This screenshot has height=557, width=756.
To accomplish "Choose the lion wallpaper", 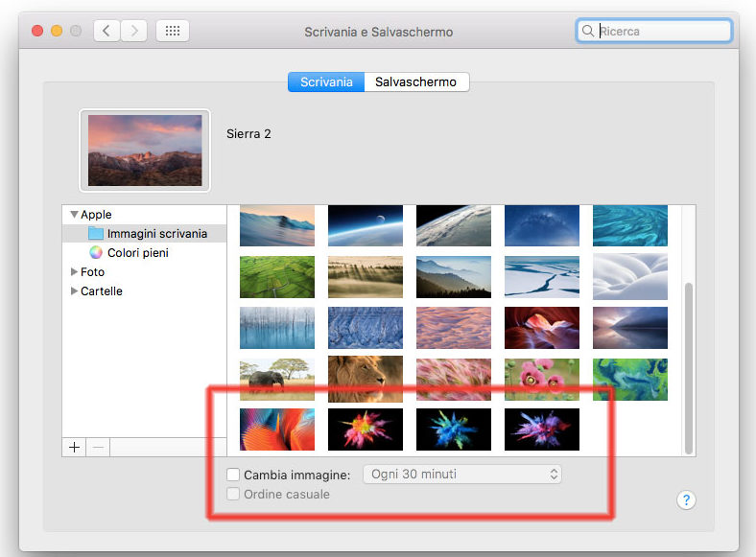I will click(366, 380).
